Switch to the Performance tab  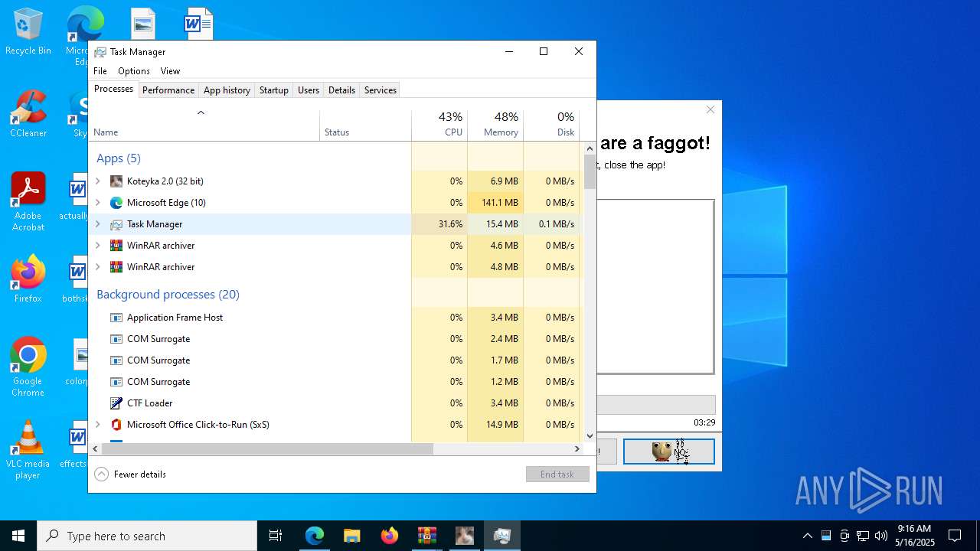(168, 90)
